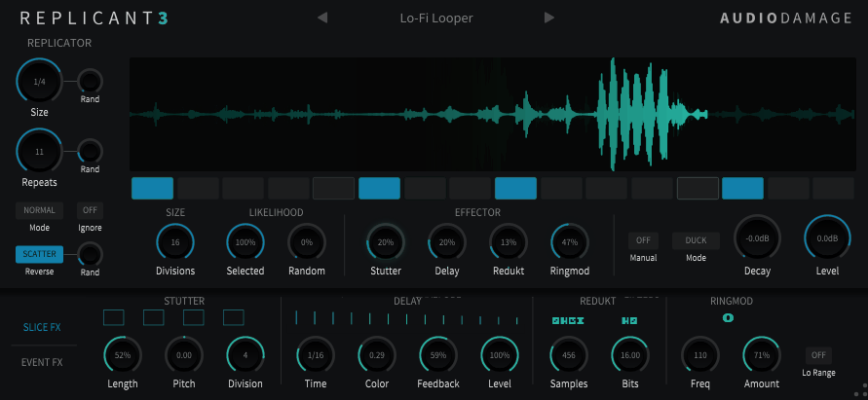This screenshot has height=400, width=868.
Task: Change the DUCK mode selector
Action: coord(696,240)
